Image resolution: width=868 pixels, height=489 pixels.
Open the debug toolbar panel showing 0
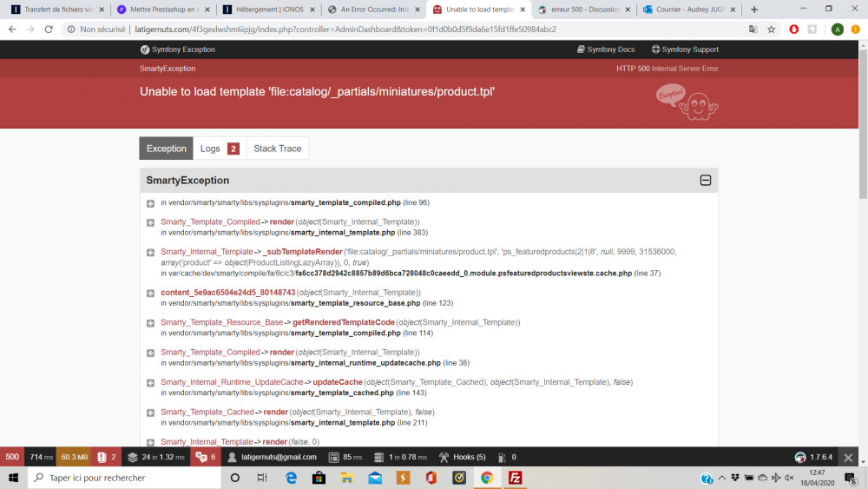tap(507, 457)
